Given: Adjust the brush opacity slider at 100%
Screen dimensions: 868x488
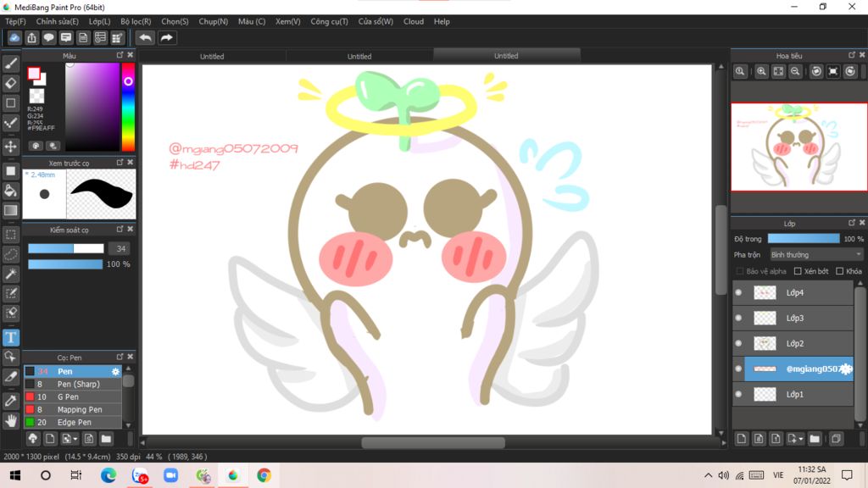Looking at the screenshot, I should point(66,264).
